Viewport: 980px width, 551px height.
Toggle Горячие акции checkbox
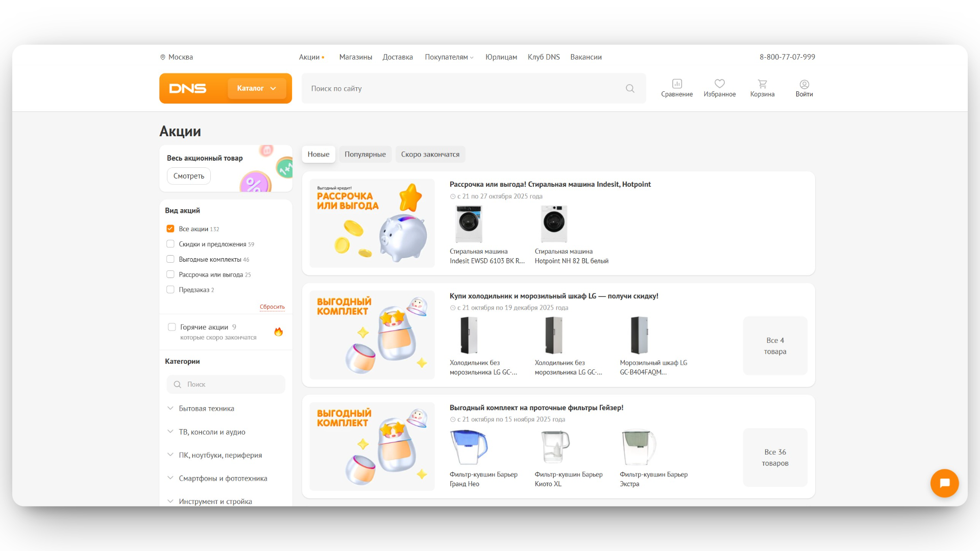click(172, 327)
